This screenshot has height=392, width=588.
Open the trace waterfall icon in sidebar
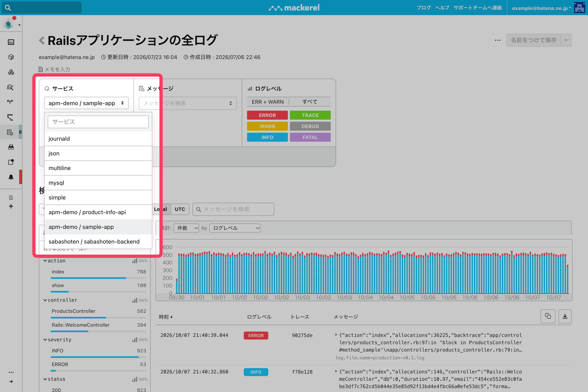(x=10, y=117)
